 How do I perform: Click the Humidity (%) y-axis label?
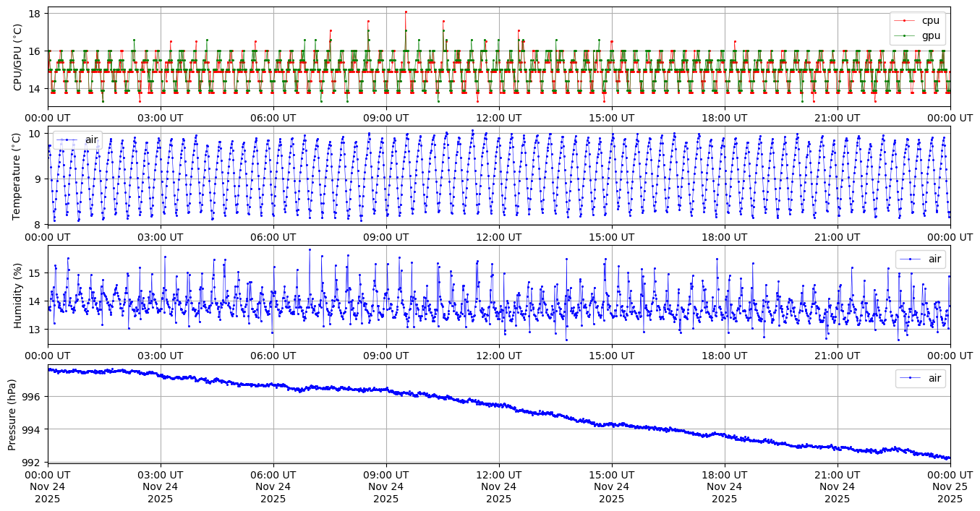(x=18, y=295)
